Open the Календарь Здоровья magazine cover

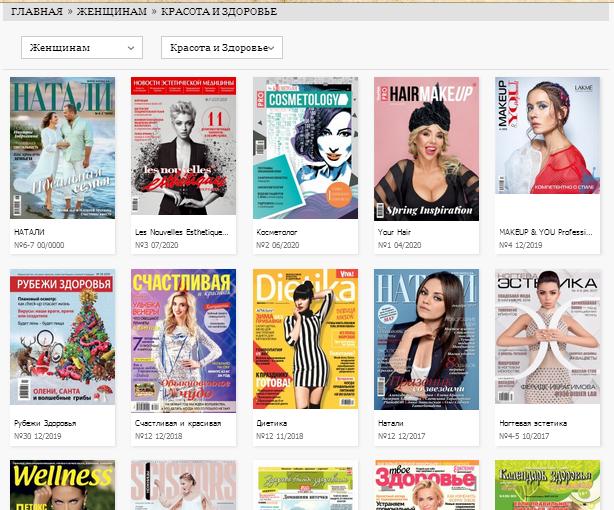[x=547, y=486]
